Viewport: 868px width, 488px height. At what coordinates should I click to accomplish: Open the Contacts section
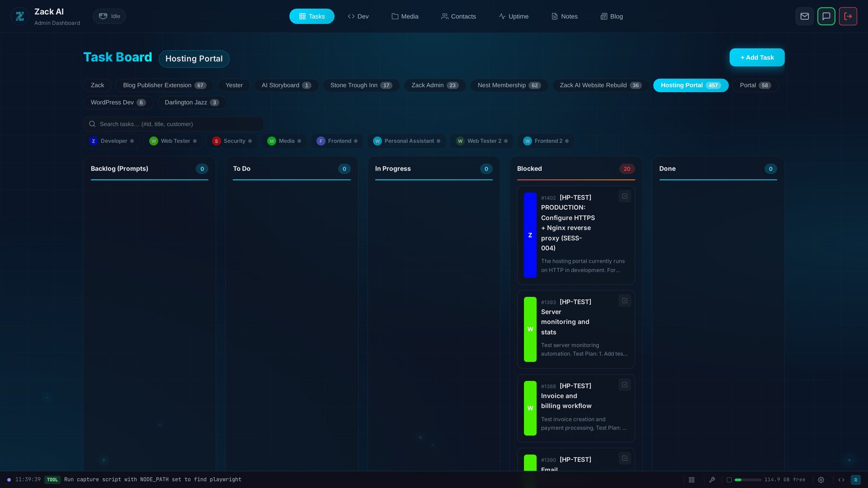pos(458,16)
